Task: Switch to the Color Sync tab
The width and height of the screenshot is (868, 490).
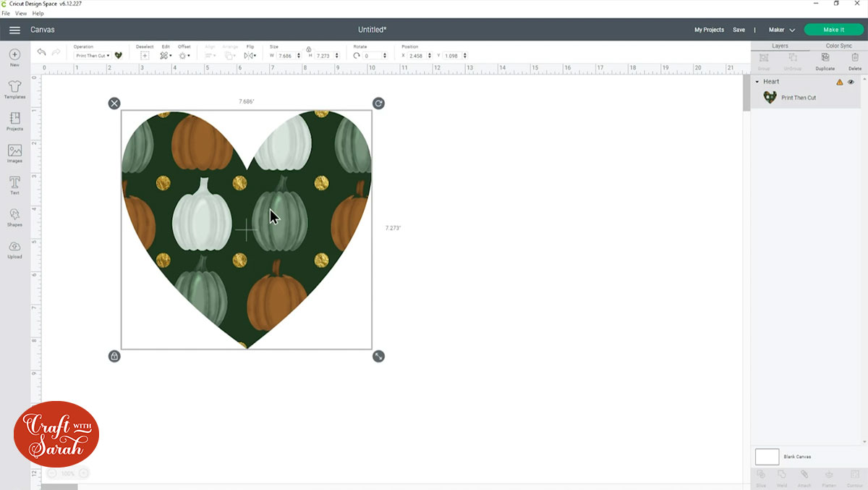Action: point(838,46)
